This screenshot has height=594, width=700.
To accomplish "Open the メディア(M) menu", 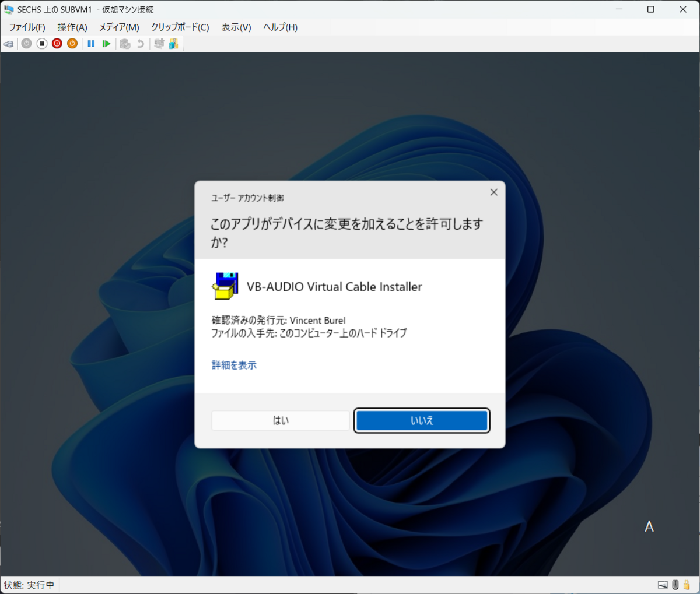I will (x=119, y=27).
